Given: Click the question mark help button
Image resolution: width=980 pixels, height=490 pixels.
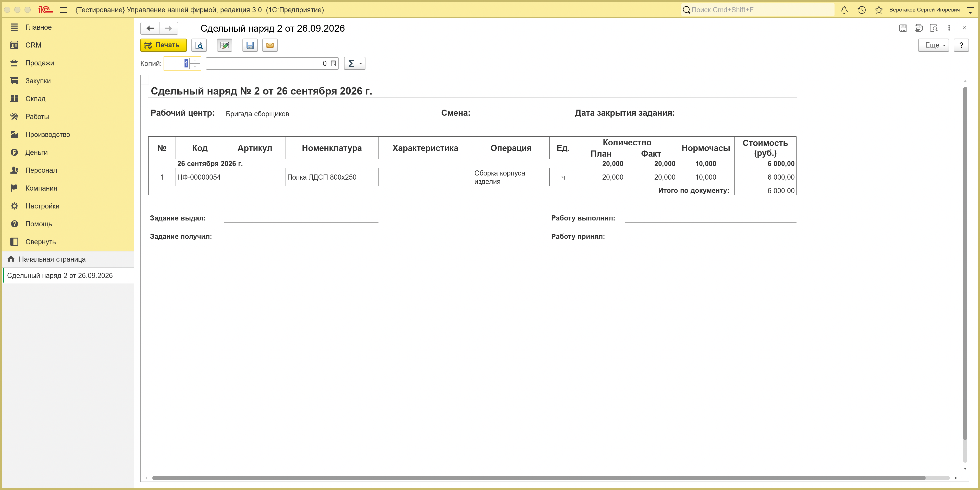Looking at the screenshot, I should tap(961, 45).
